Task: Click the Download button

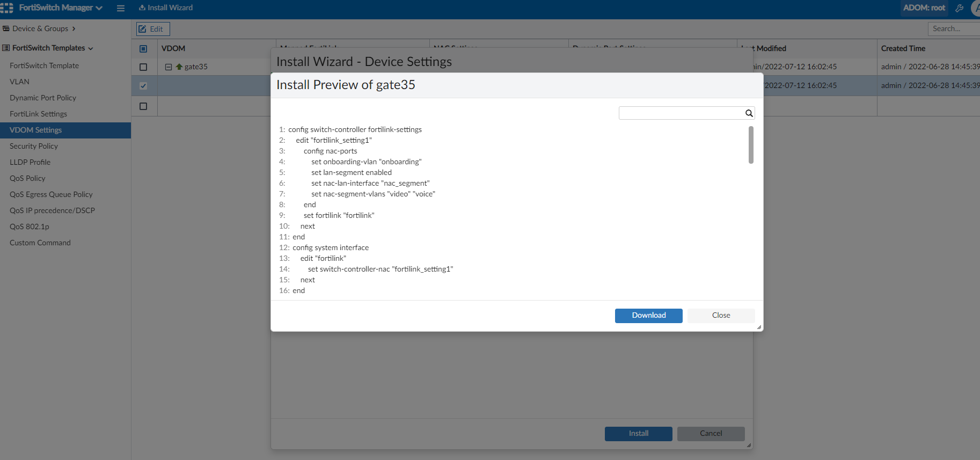Action: (648, 316)
